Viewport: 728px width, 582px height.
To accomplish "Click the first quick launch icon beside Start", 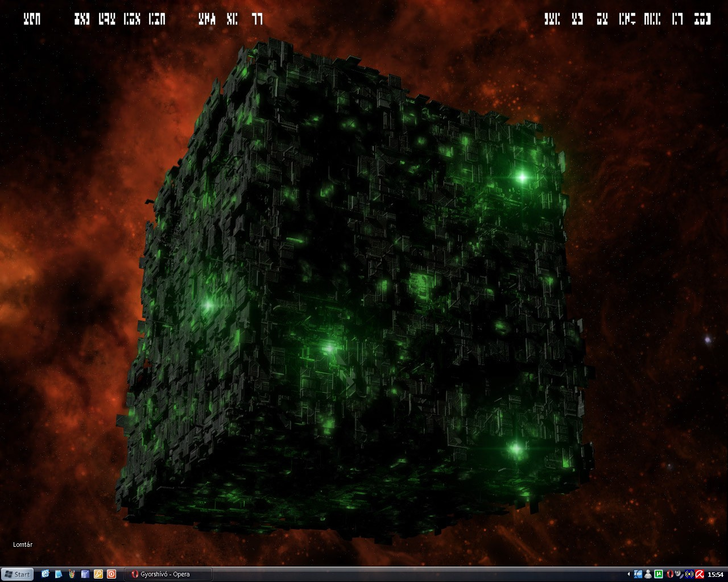I will pos(45,574).
